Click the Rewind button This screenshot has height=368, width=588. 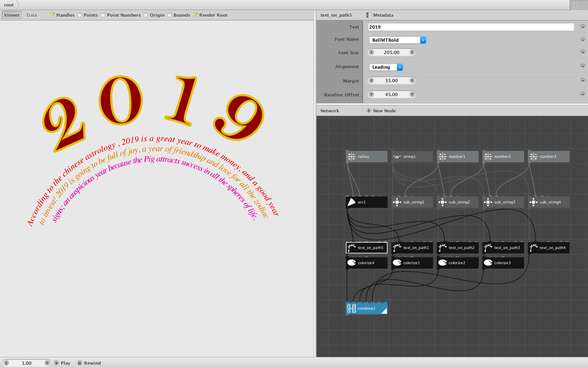(x=89, y=363)
